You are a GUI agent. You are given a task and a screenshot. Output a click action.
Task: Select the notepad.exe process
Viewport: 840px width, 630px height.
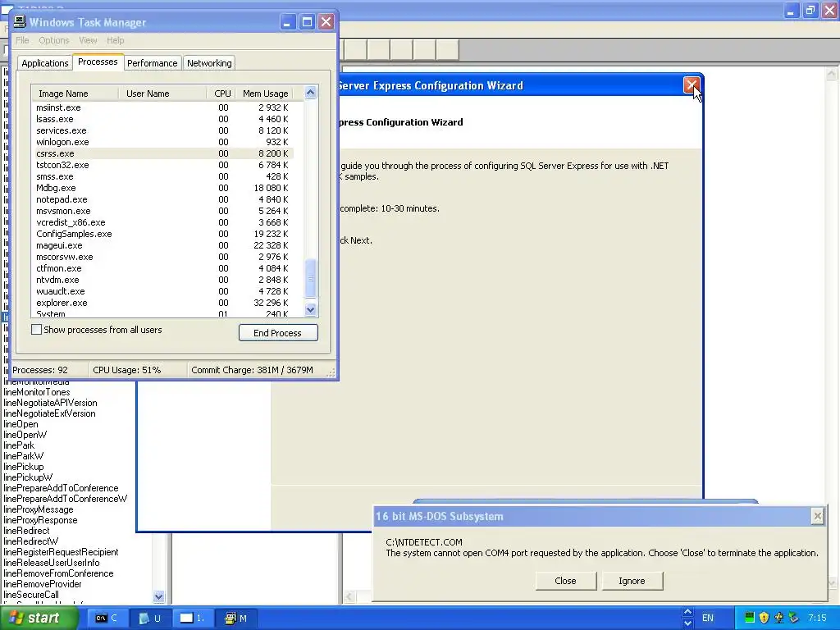click(162, 199)
